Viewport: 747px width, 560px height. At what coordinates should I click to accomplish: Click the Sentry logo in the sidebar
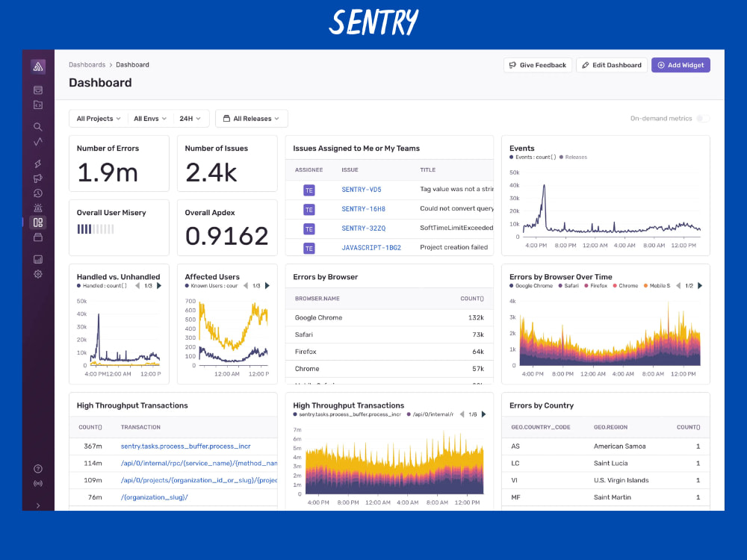tap(38, 66)
